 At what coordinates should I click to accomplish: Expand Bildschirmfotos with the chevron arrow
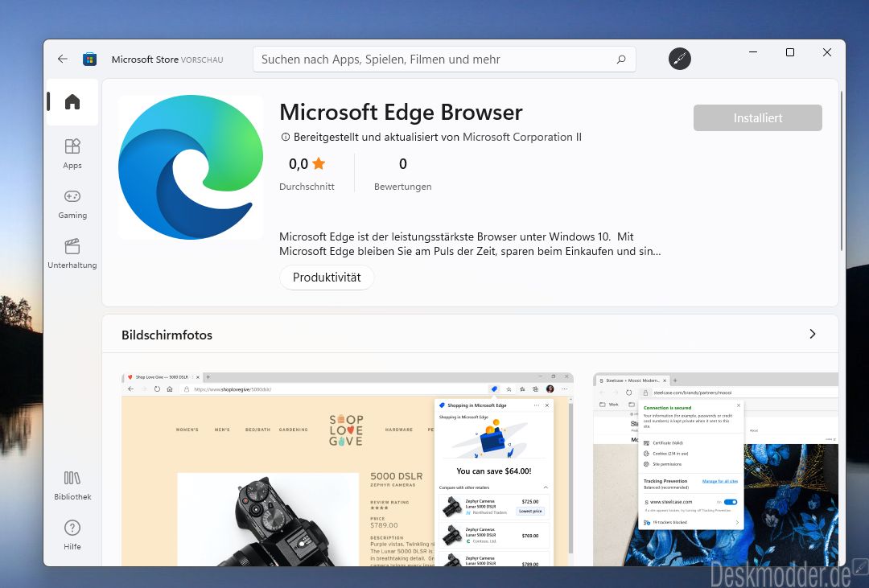coord(812,334)
